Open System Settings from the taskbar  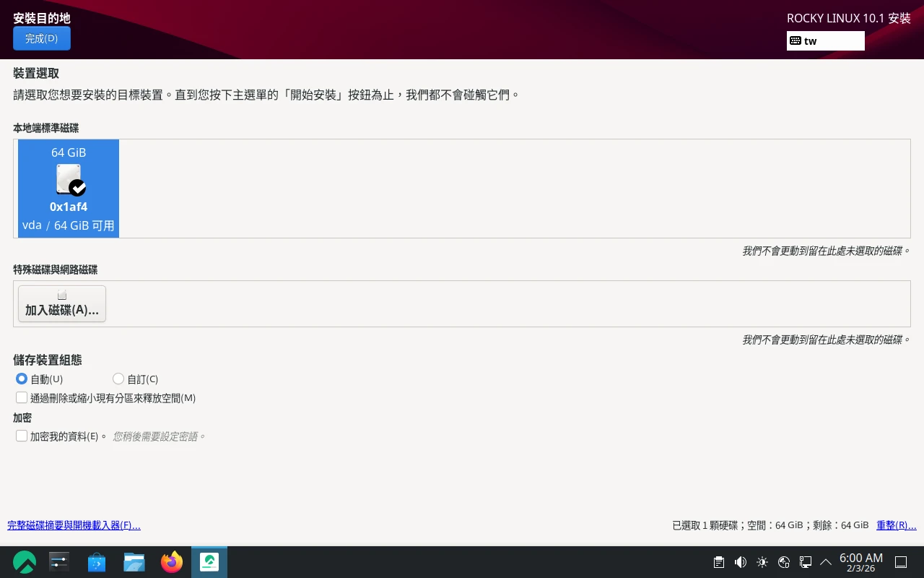[59, 562]
